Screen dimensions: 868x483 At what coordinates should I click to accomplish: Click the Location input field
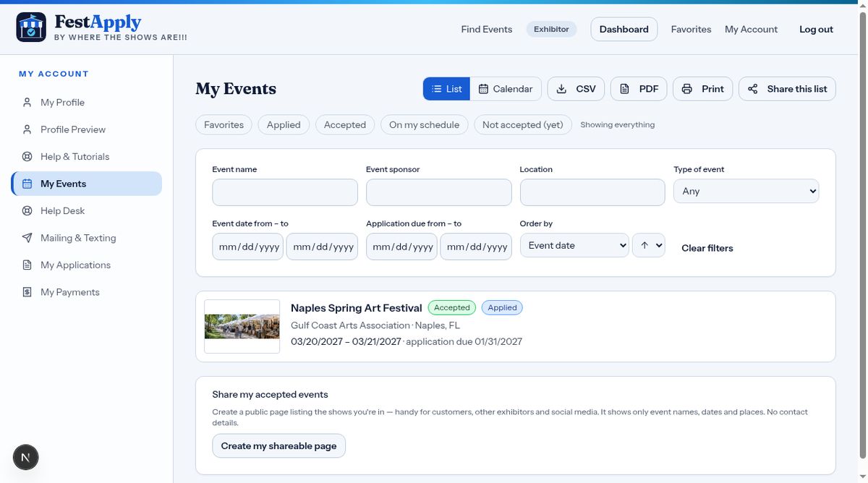(x=592, y=192)
